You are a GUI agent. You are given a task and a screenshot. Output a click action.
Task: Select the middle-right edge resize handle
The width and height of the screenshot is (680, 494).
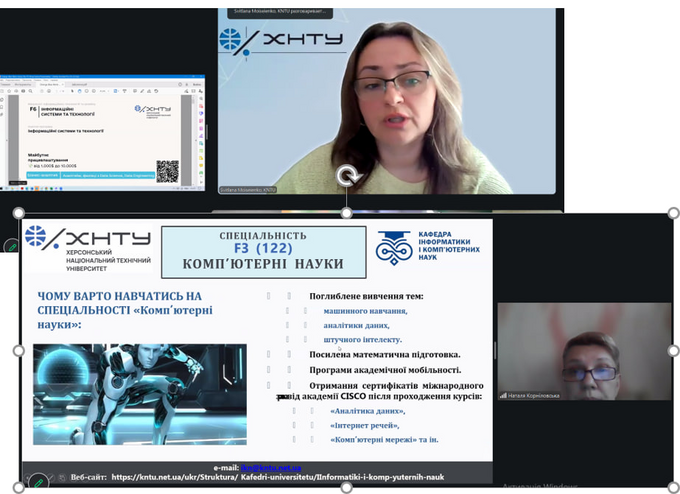[674, 351]
